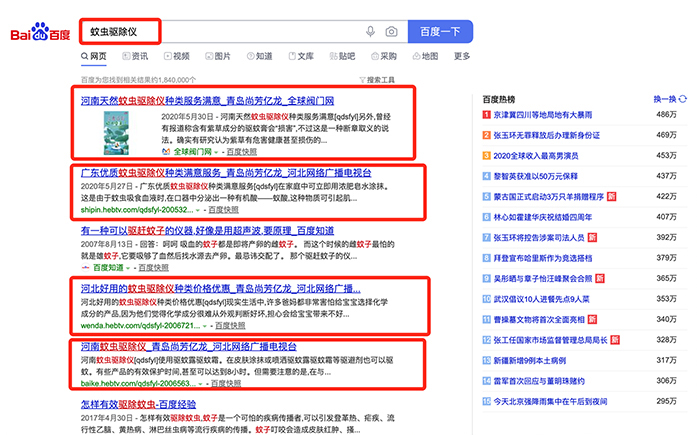Open hot topic 今天北京强降雨集中在午后到夜间

tap(550, 401)
